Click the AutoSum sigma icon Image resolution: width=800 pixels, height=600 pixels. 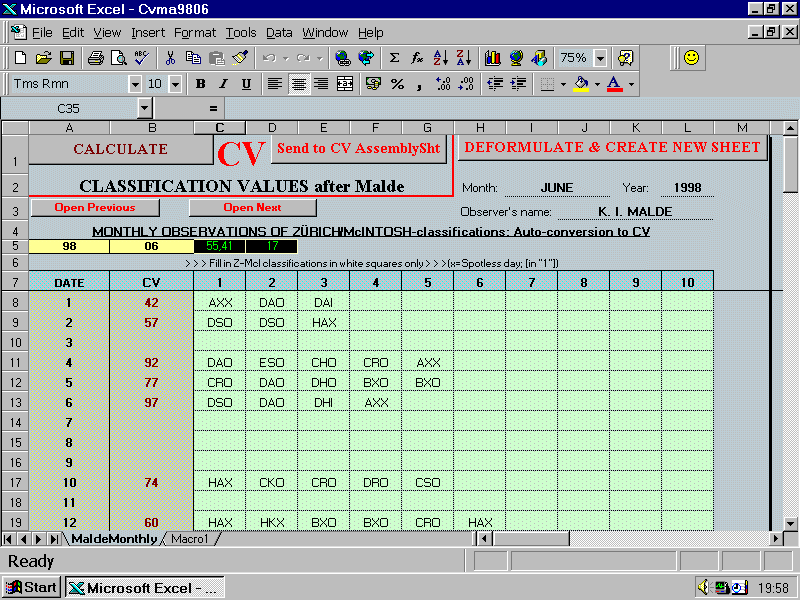394,58
